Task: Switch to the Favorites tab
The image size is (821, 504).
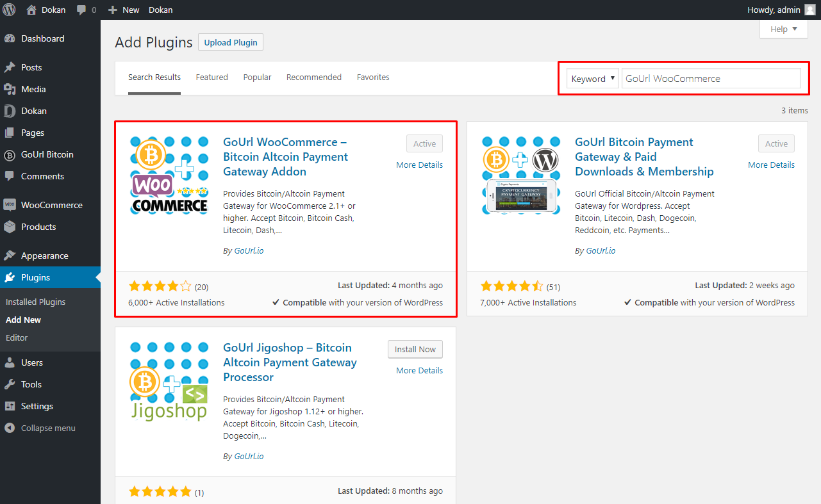Action: [x=373, y=77]
